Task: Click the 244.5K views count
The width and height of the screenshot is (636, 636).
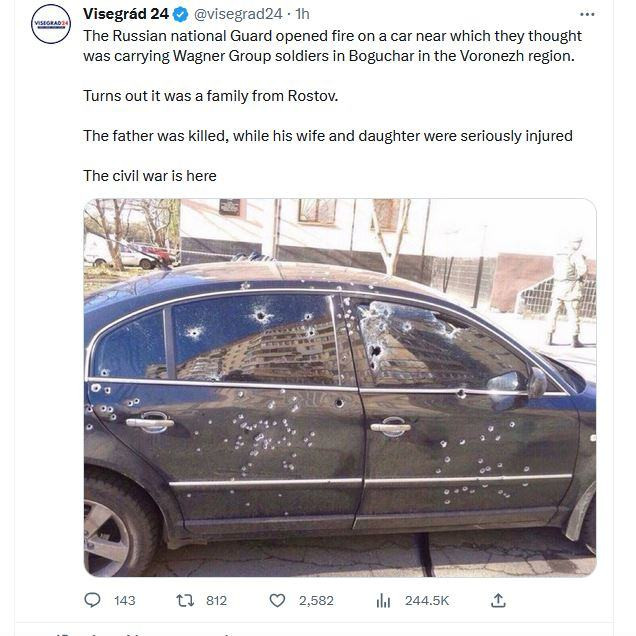Action: [427, 600]
